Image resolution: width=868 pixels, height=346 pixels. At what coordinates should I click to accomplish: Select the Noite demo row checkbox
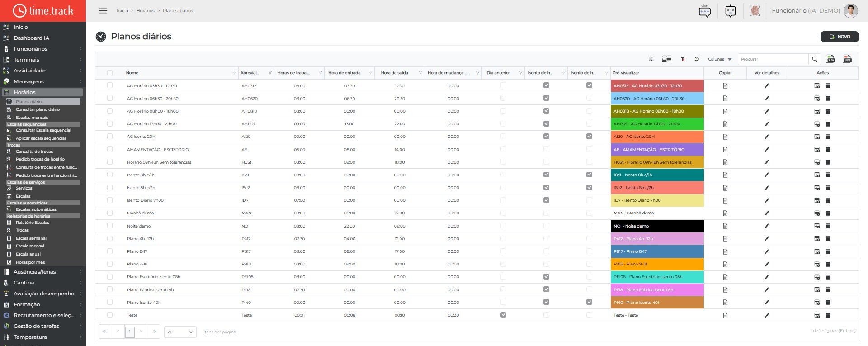(110, 225)
